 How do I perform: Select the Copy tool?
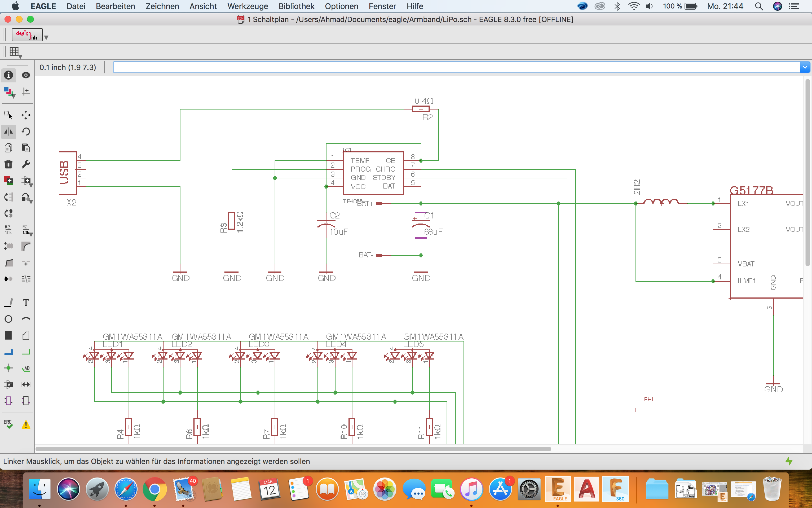click(9, 148)
